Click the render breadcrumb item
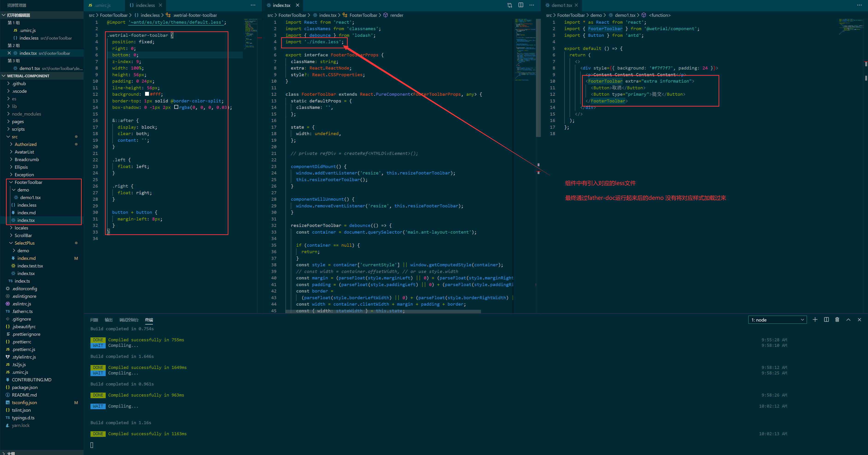Viewport: 868px width, 455px height. pos(397,15)
